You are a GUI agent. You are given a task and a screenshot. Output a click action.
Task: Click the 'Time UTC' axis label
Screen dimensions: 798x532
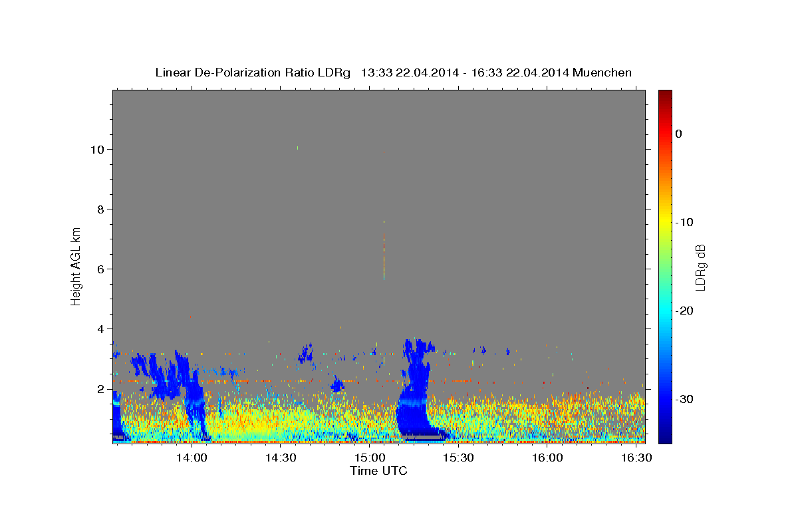(378, 471)
